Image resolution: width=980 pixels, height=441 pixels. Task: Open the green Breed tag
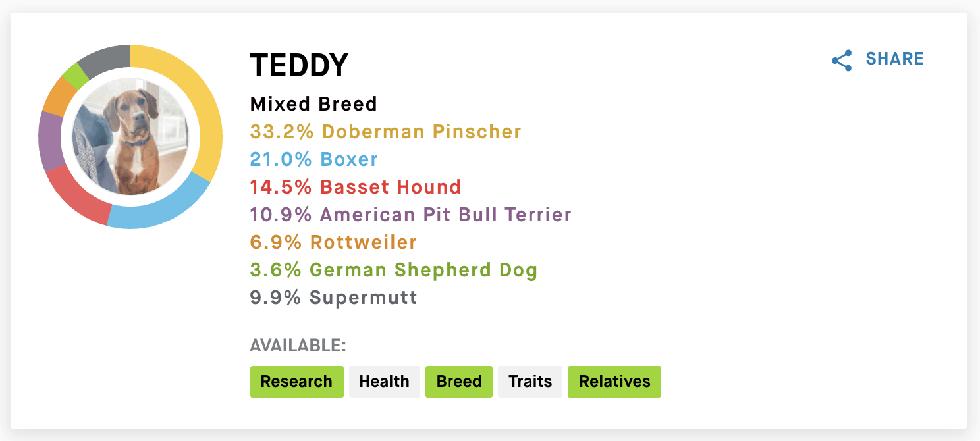click(459, 382)
